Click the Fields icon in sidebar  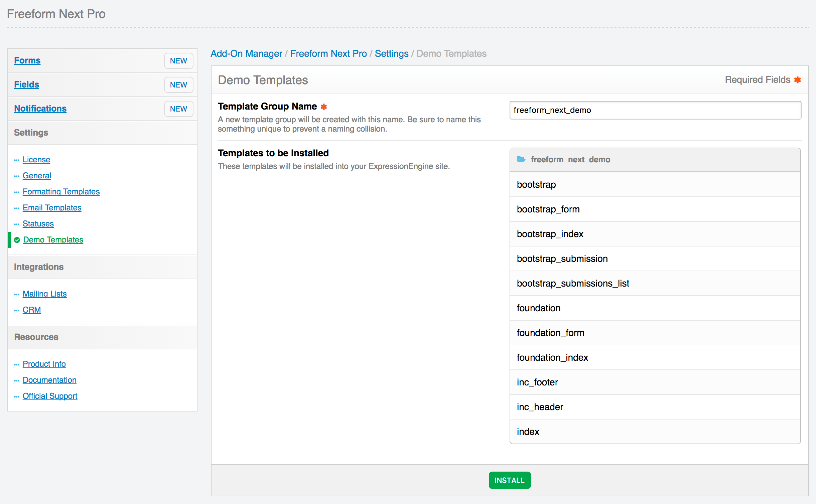coord(27,84)
